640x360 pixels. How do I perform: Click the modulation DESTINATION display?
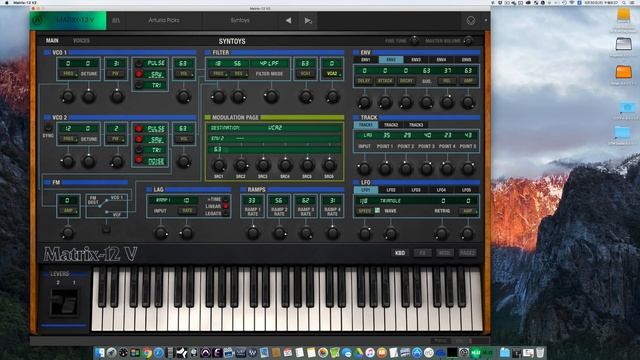pyautogui.click(x=274, y=128)
